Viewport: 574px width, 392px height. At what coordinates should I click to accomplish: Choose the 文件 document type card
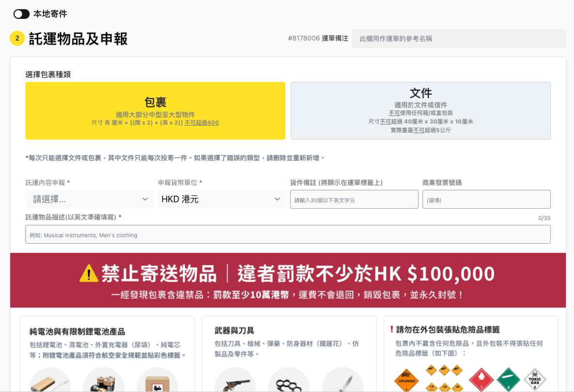(x=420, y=111)
